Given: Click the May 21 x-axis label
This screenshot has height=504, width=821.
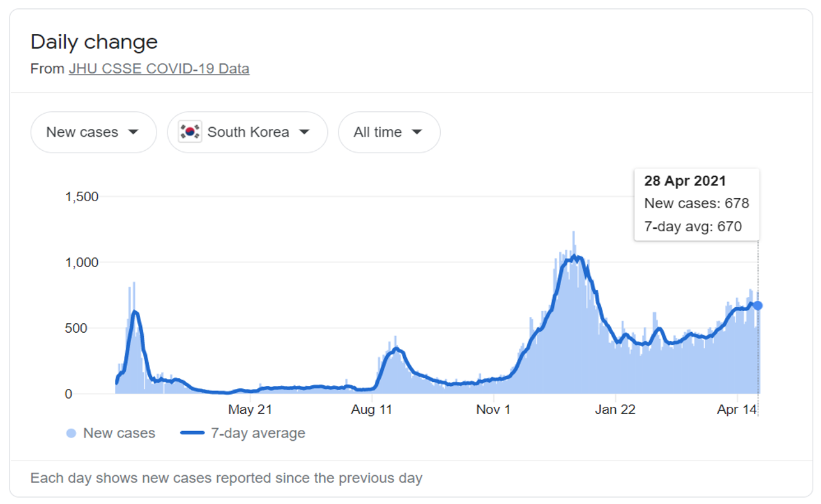Looking at the screenshot, I should pos(250,409).
